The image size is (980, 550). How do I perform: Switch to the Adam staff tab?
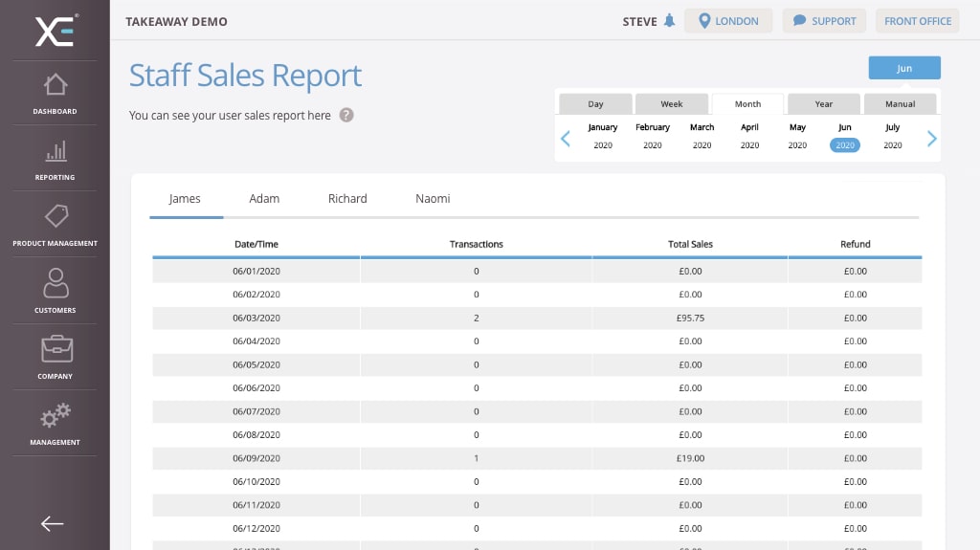pos(264,199)
